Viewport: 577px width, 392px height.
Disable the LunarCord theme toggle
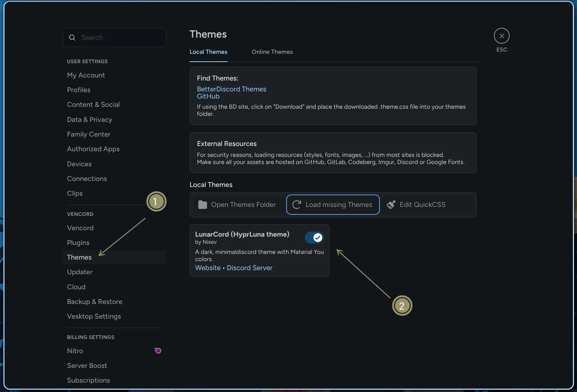click(314, 237)
